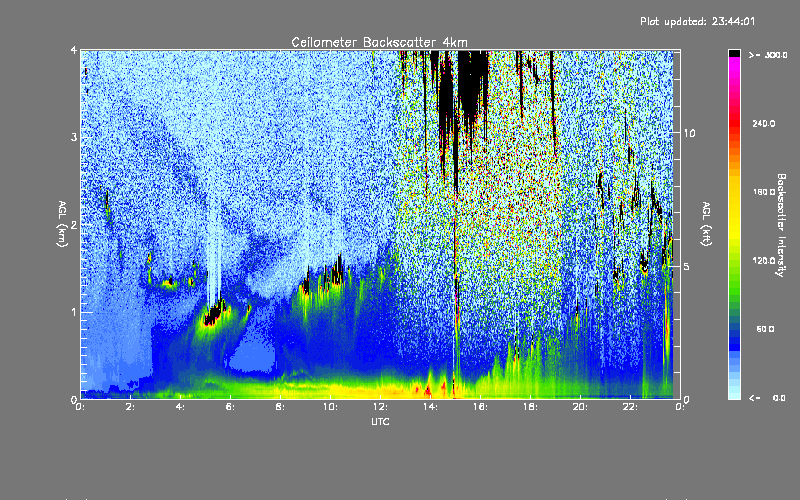Click the '2:' tick on the UTC axis
Image resolution: width=800 pixels, height=500 pixels.
(x=130, y=407)
